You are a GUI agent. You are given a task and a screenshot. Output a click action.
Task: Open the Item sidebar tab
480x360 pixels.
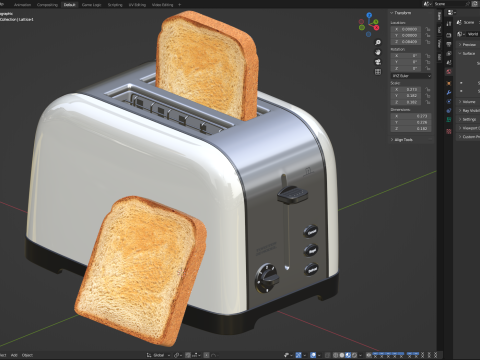point(439,16)
